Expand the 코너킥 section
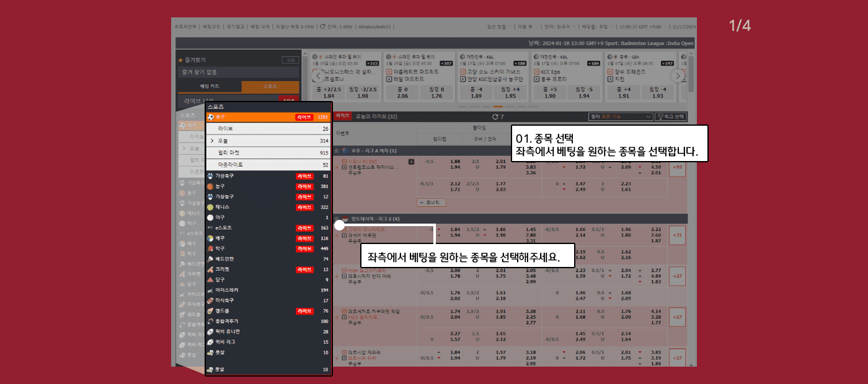 pos(432,203)
